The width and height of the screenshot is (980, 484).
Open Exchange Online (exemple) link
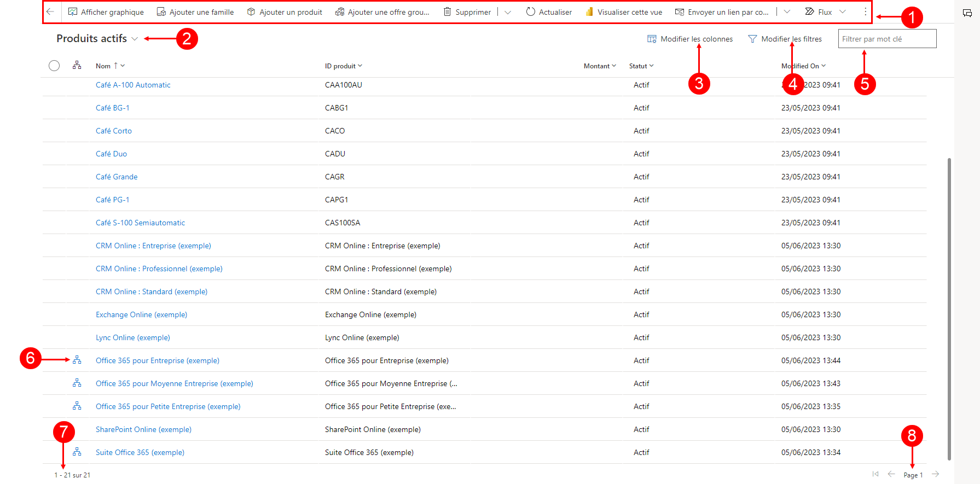click(x=141, y=314)
